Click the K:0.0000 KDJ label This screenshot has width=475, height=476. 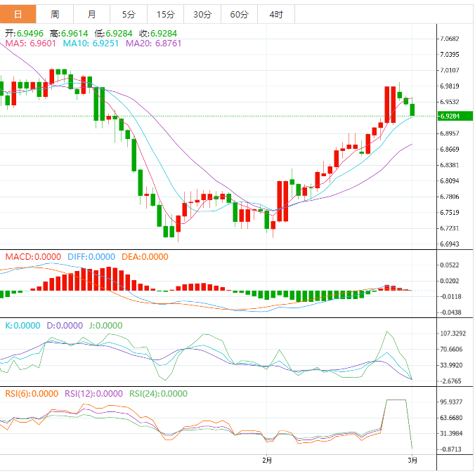point(22,326)
